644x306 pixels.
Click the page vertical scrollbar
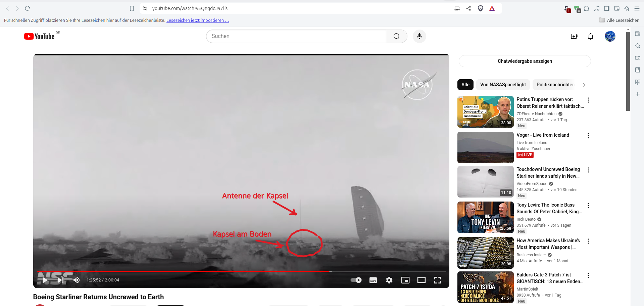tap(628, 71)
